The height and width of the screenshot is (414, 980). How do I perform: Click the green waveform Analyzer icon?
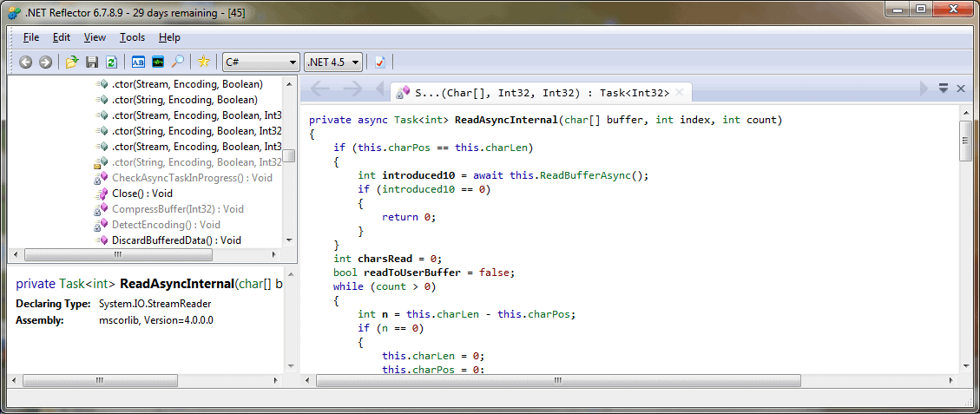tap(157, 62)
